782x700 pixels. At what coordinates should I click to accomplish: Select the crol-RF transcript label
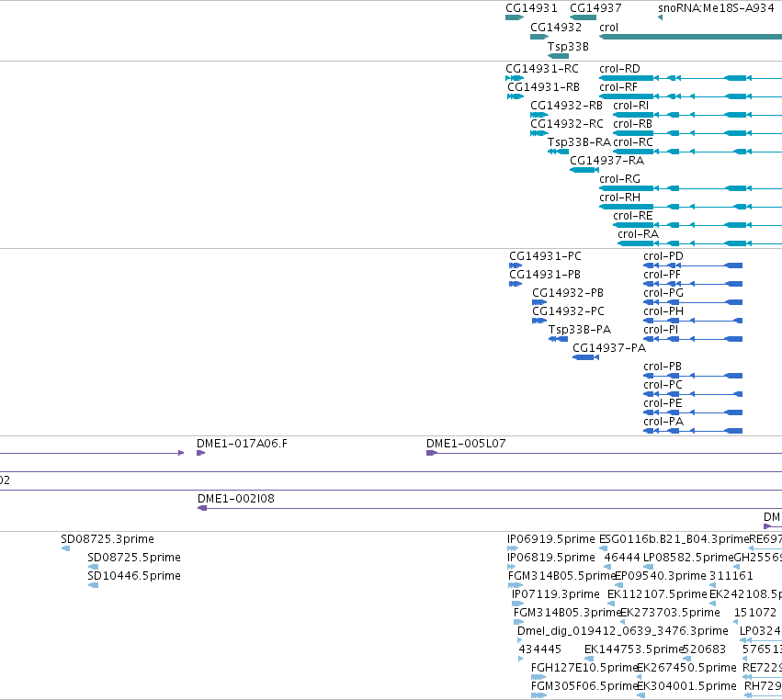click(618, 87)
